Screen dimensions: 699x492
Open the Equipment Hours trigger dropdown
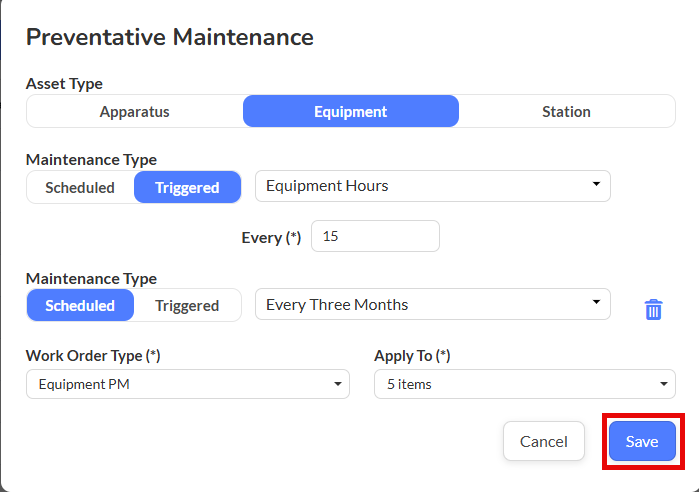pos(432,186)
